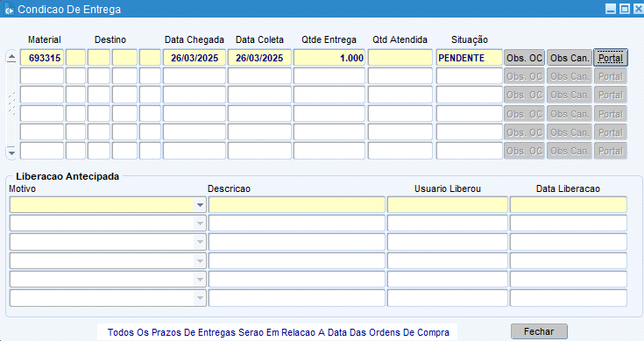Screen dimensions: 644x341
Task: Click the Descricao column label
Action: (229, 189)
